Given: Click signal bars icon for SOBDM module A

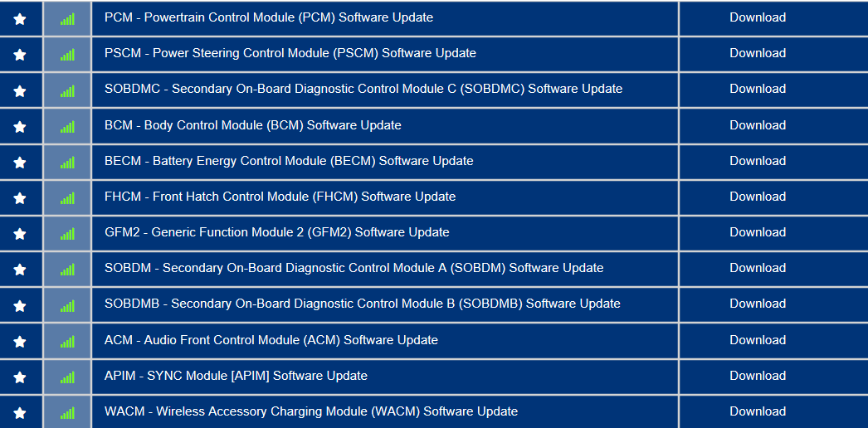Looking at the screenshot, I should pyautogui.click(x=67, y=270).
